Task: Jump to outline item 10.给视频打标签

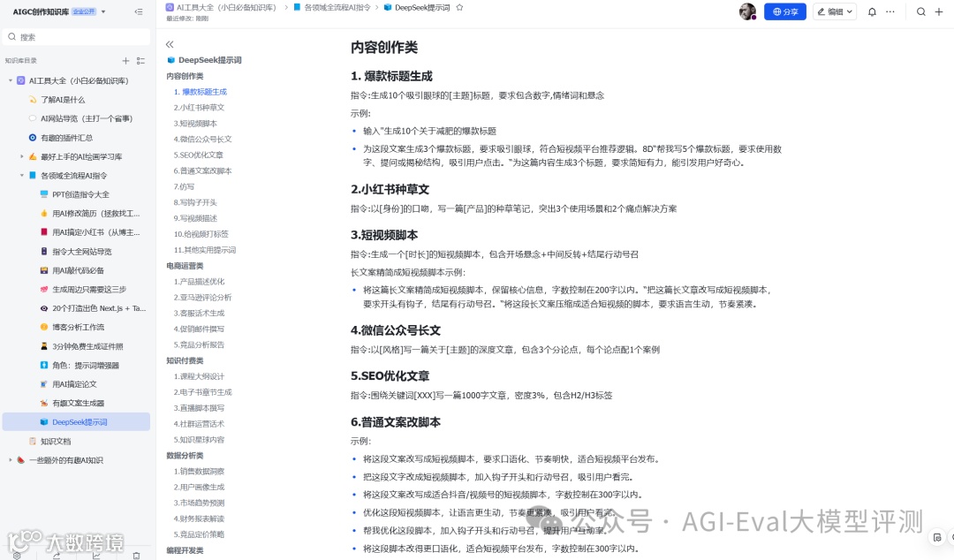Action: coord(201,234)
